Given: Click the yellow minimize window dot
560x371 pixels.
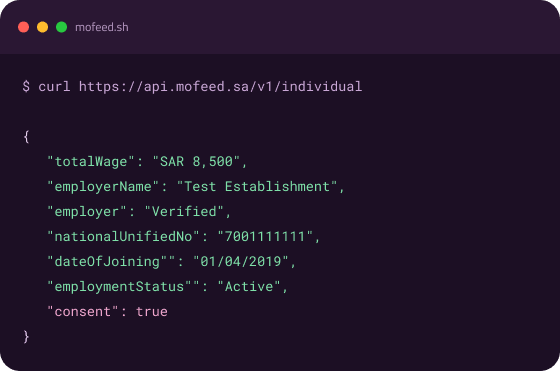Looking at the screenshot, I should point(42,27).
